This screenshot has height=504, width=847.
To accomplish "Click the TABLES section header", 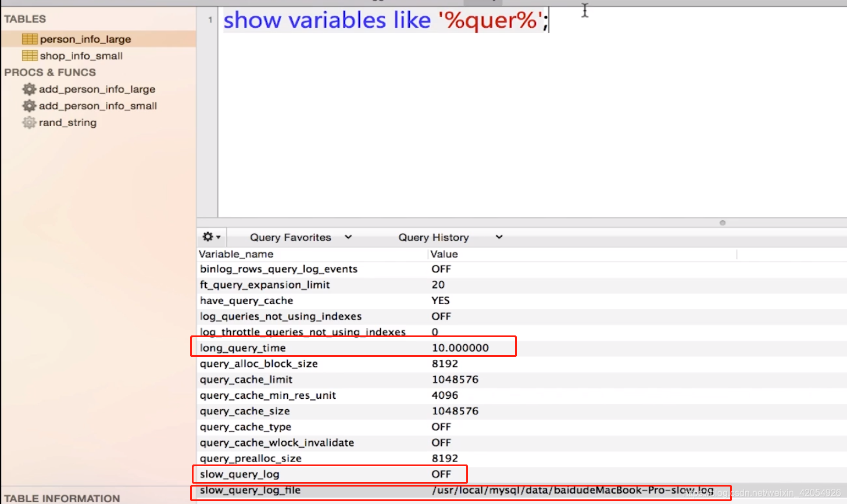I will pyautogui.click(x=25, y=19).
